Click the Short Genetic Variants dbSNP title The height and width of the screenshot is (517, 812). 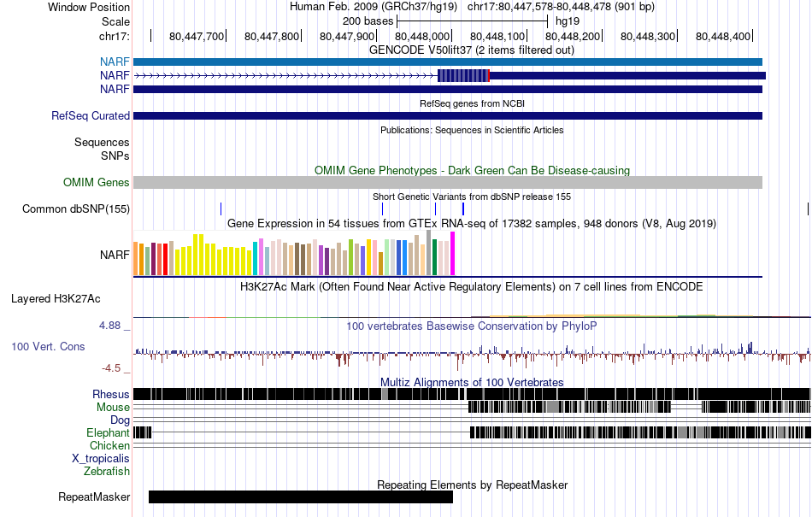(472, 197)
